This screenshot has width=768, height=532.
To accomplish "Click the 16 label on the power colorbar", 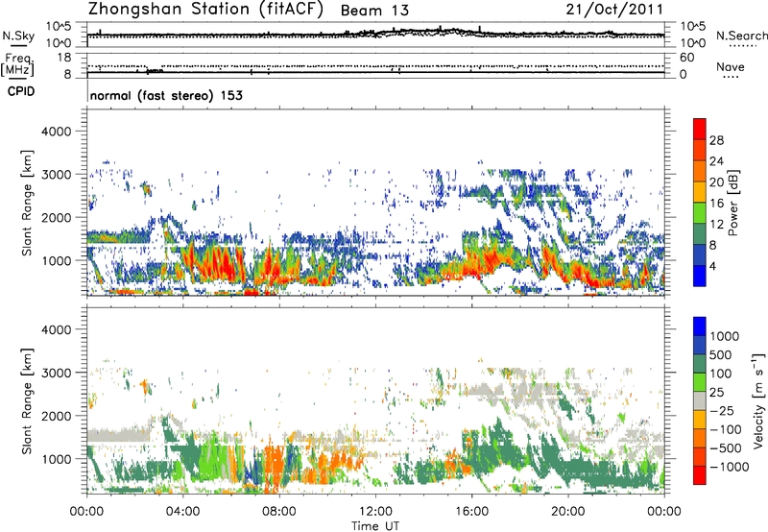I will point(716,204).
